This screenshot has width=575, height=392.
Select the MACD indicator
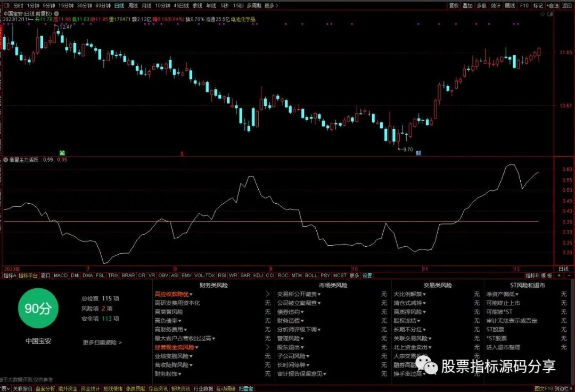click(61, 276)
